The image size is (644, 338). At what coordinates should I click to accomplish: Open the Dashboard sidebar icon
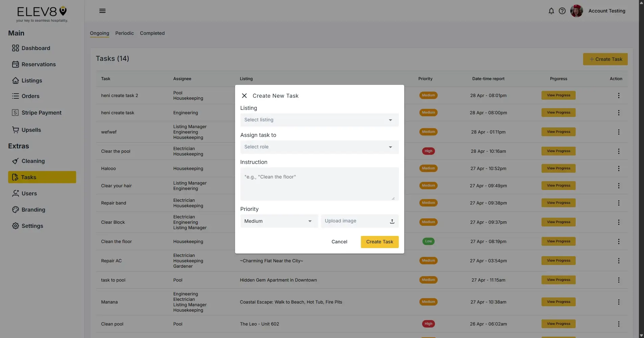click(15, 48)
